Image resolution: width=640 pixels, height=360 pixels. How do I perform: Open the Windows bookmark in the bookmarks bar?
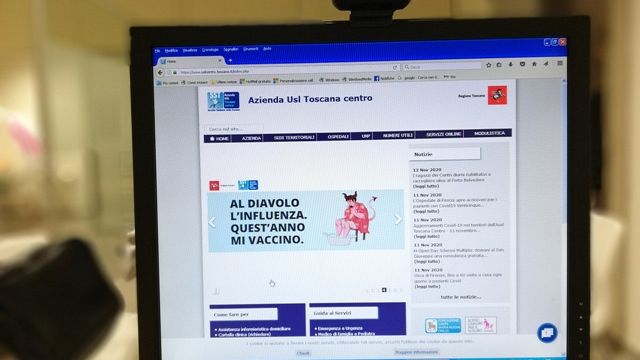pos(329,80)
